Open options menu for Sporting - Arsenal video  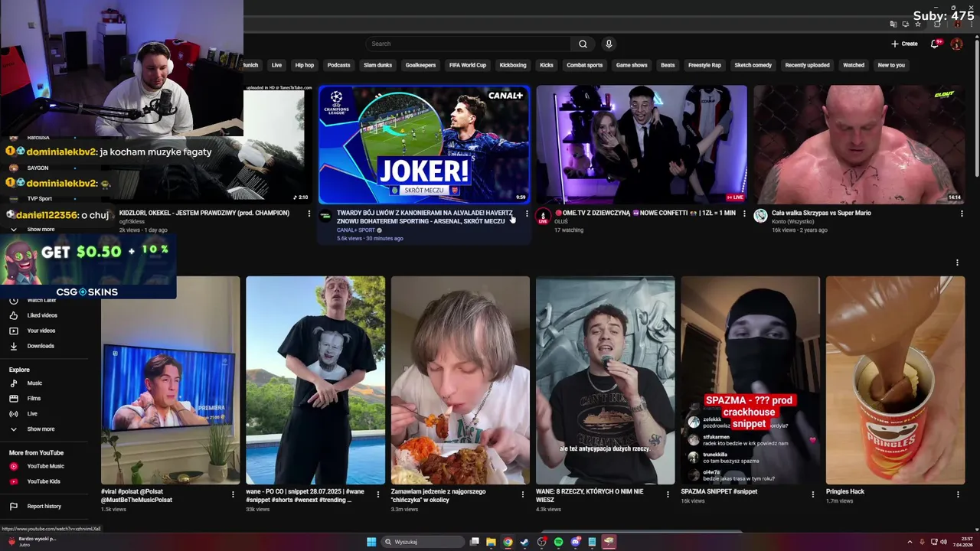click(527, 214)
